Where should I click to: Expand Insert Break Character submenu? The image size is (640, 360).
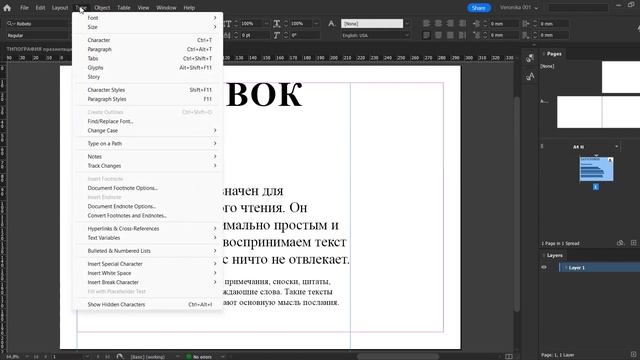[x=148, y=282]
